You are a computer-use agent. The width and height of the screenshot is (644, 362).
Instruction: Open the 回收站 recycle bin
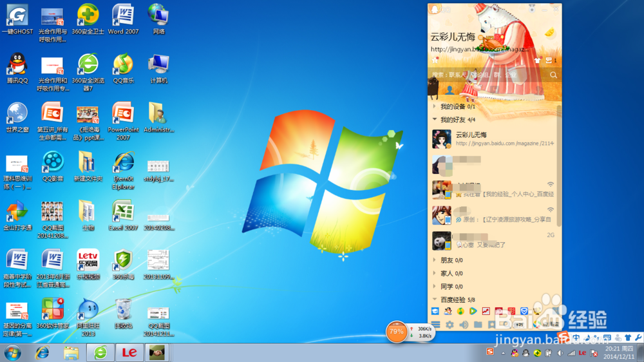pyautogui.click(x=123, y=313)
